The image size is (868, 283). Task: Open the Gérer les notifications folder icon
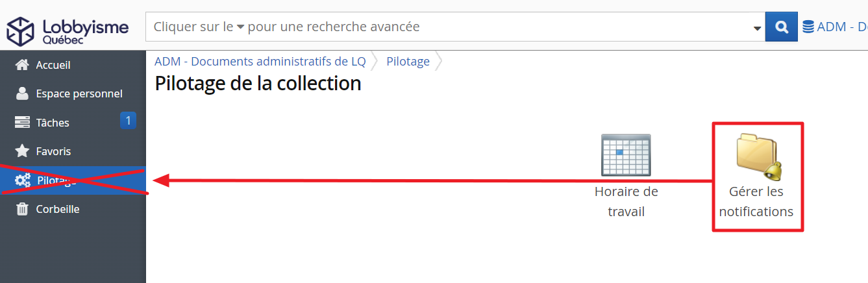coord(758,156)
